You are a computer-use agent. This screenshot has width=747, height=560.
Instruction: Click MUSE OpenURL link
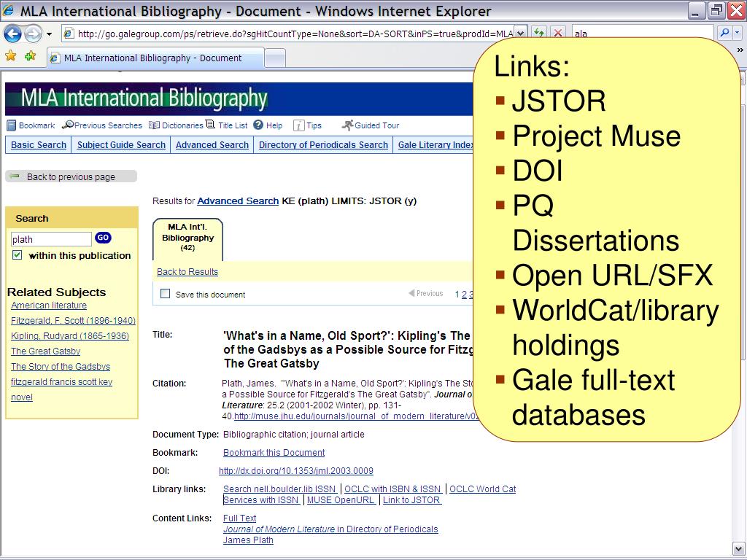(x=341, y=499)
